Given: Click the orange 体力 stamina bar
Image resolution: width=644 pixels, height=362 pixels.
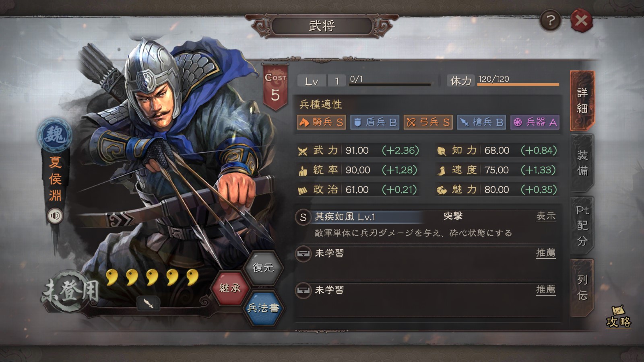Looking at the screenshot, I should (518, 84).
